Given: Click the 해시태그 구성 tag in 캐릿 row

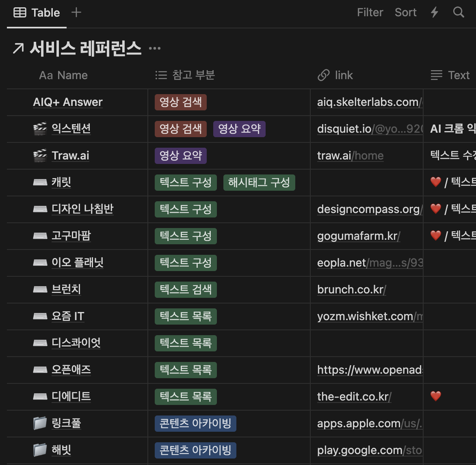Looking at the screenshot, I should (x=259, y=182).
